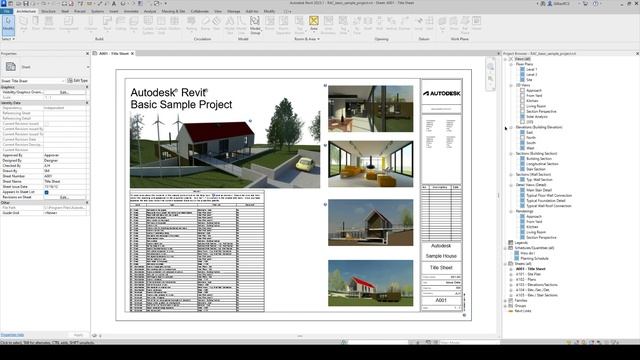Pick the Door tool
Image resolution: width=640 pixels, height=360 pixels.
pos(36,24)
